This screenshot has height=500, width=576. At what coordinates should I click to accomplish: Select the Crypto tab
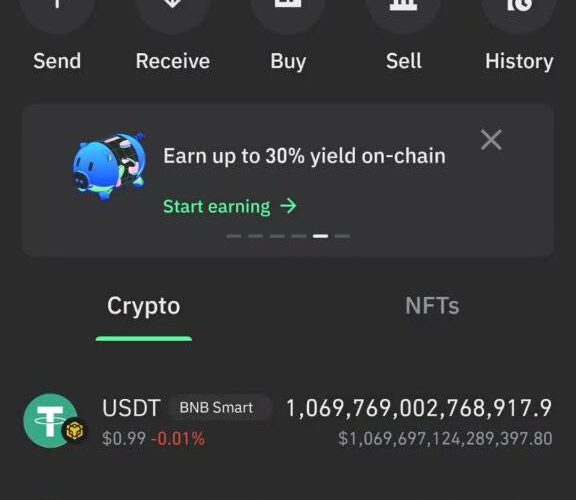pos(144,306)
